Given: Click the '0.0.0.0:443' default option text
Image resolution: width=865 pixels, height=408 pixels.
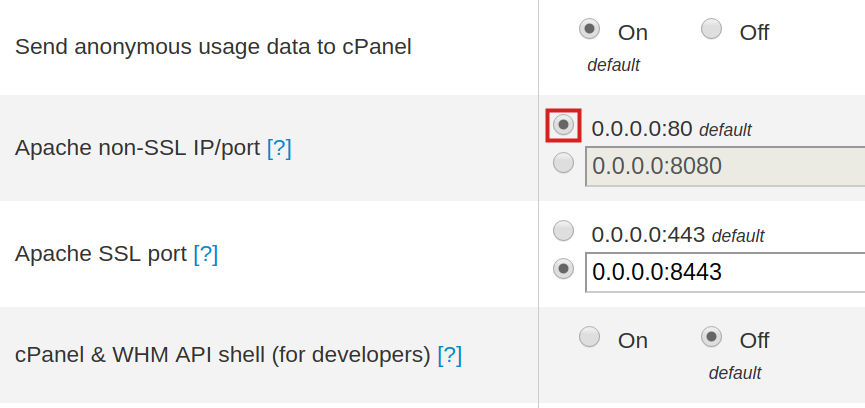Looking at the screenshot, I should [647, 234].
